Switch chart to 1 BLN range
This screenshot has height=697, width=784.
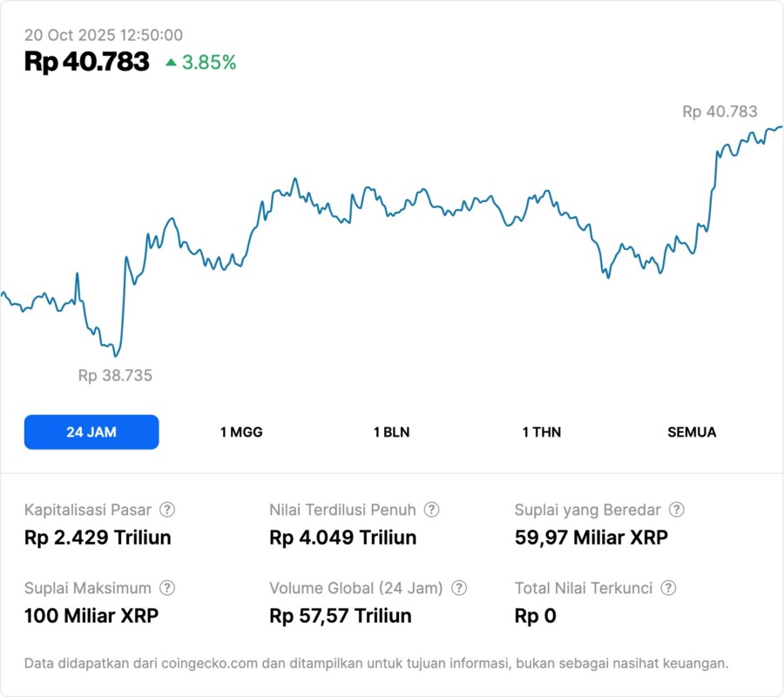pos(391,432)
